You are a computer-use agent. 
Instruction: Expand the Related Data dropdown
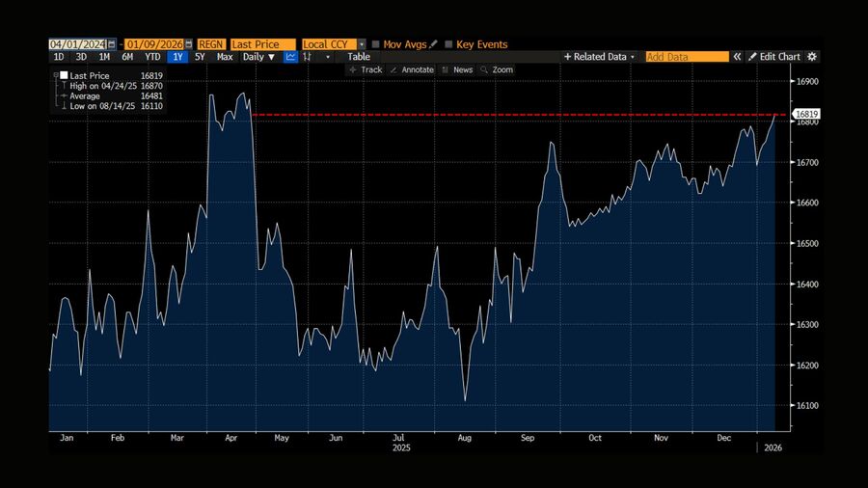[599, 57]
